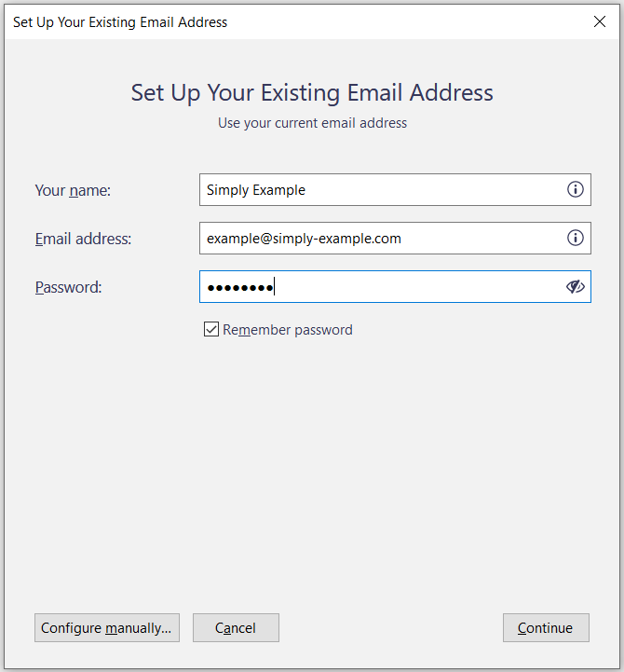Click the window title bar text
The width and height of the screenshot is (624, 672).
tap(120, 21)
